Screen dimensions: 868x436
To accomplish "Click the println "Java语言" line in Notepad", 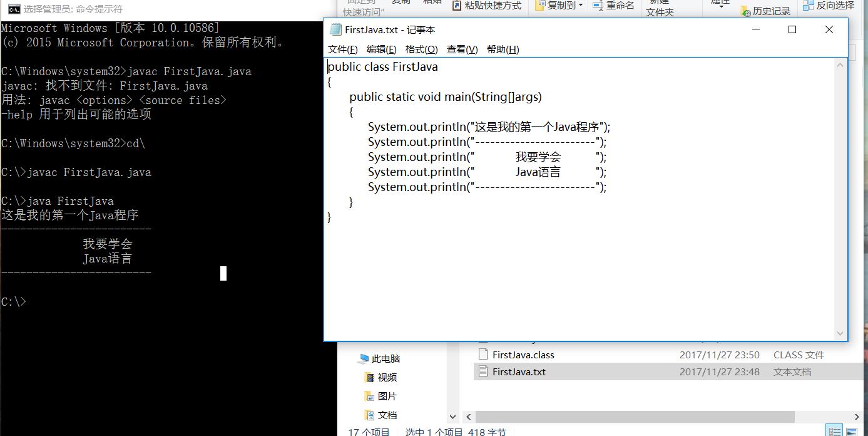I will [x=487, y=172].
